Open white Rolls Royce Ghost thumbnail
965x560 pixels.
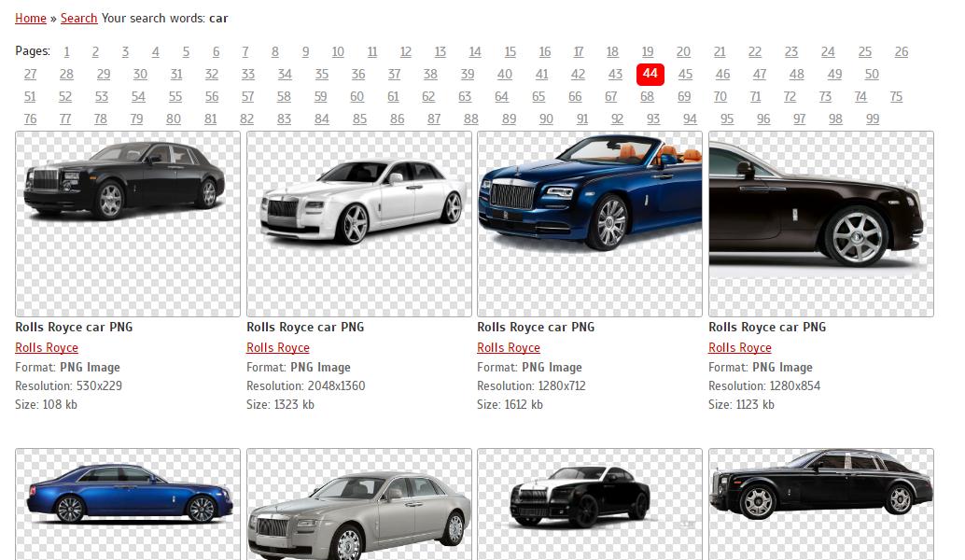[359, 224]
